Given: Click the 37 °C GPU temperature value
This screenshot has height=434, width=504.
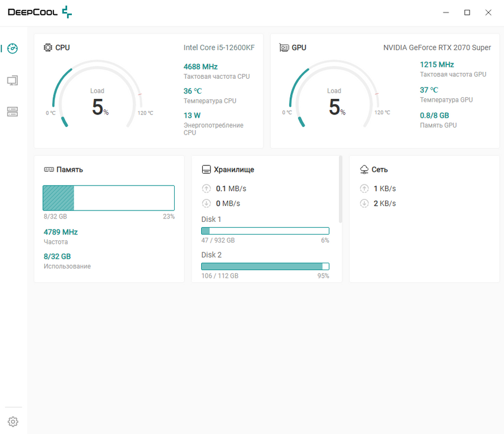Looking at the screenshot, I should (x=429, y=90).
